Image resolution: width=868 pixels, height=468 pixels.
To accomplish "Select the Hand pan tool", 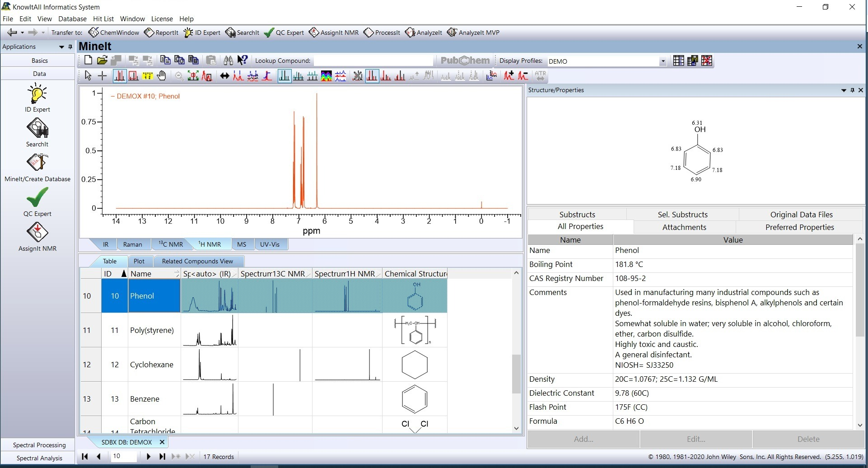I will 162,76.
